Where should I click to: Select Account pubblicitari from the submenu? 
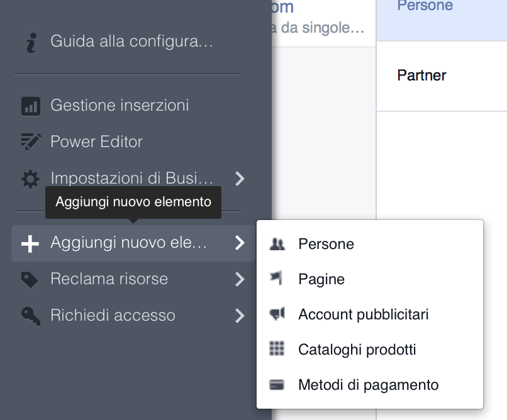pos(363,314)
